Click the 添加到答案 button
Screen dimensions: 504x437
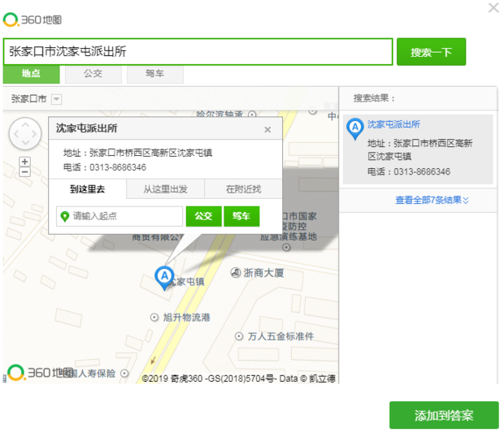tap(444, 415)
